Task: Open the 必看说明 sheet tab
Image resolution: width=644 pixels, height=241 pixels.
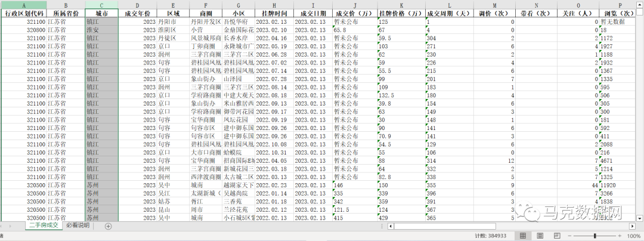Action: pyautogui.click(x=78, y=225)
